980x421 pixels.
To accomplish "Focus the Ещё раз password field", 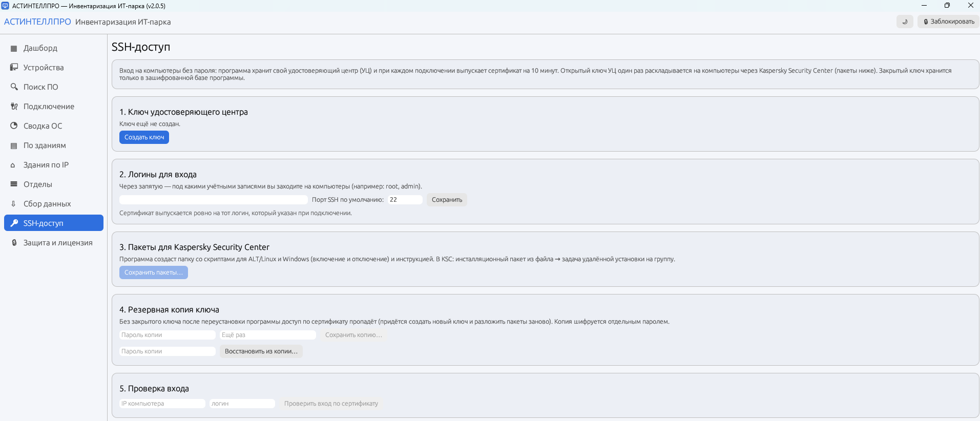I will [x=268, y=335].
